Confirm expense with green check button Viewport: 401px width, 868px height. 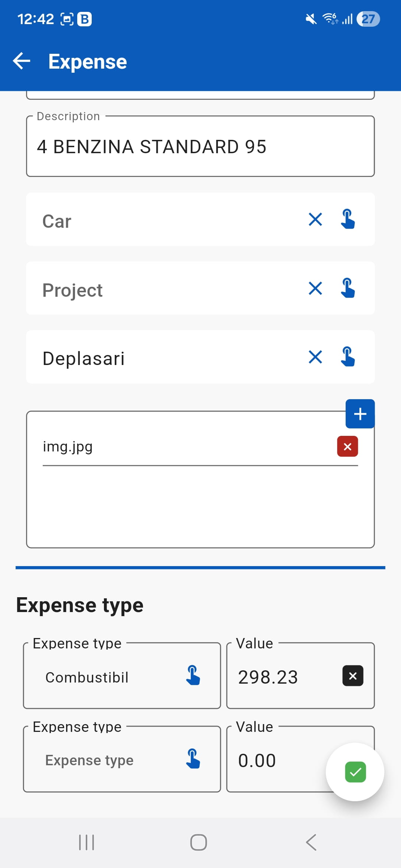point(355,772)
